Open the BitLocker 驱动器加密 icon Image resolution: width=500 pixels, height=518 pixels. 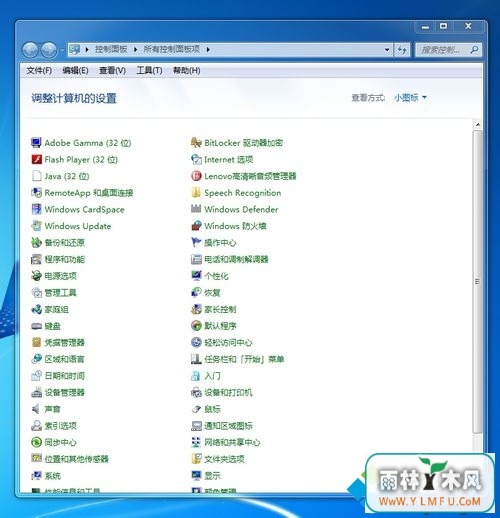pos(196,143)
